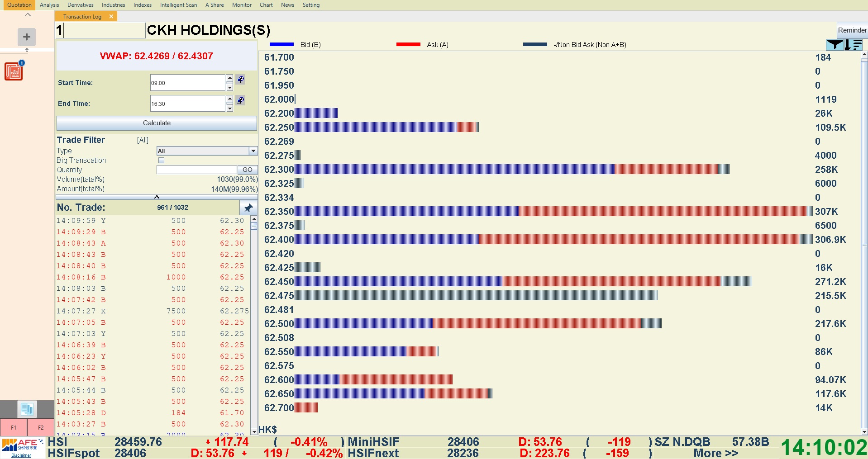
Task: Collapse the Trade Filter panel bar
Action: (x=157, y=197)
